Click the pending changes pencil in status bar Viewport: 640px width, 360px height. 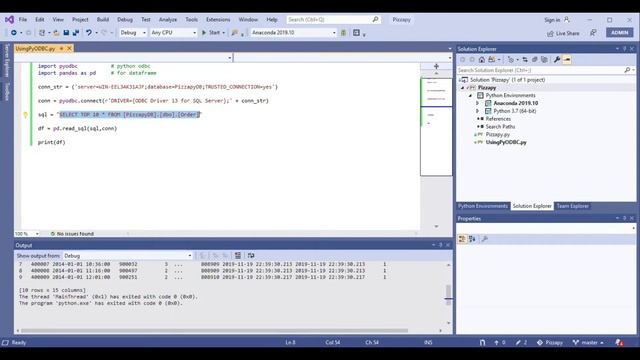[x=521, y=342]
